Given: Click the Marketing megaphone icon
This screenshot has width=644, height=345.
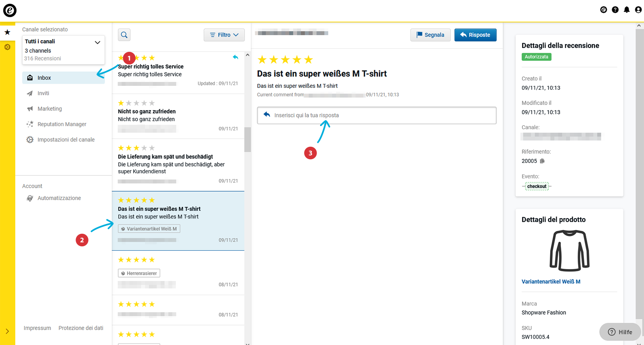Looking at the screenshot, I should [30, 109].
